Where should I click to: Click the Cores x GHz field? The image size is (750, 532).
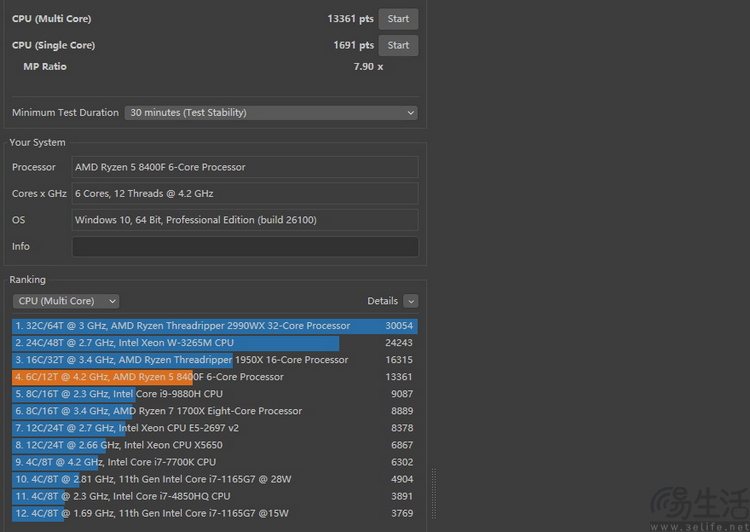point(245,194)
